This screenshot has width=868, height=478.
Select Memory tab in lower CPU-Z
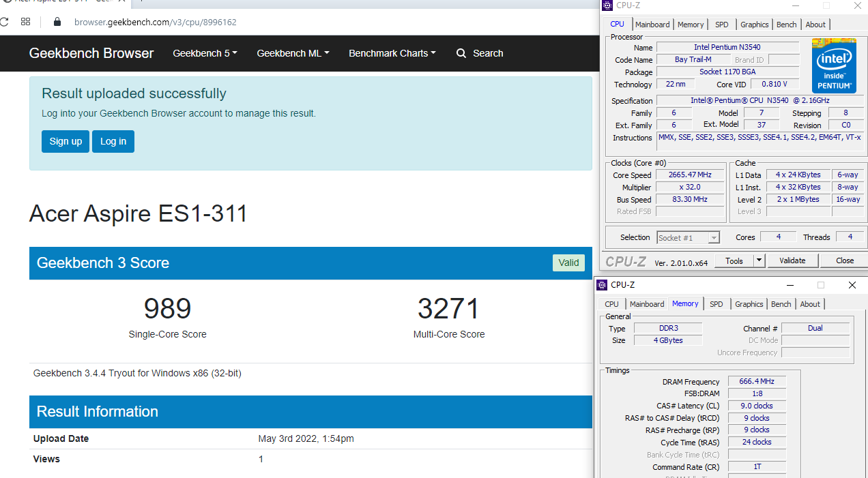pyautogui.click(x=685, y=304)
